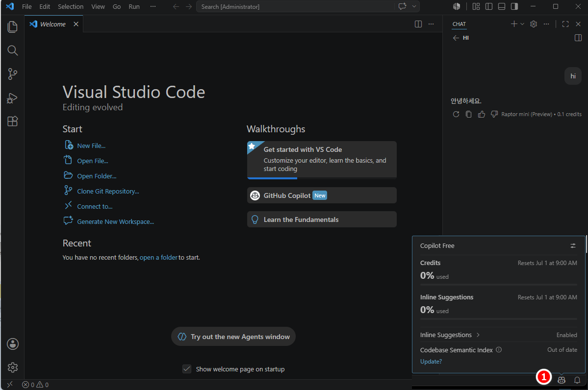
Task: Copy the chat response
Action: [x=469, y=114]
